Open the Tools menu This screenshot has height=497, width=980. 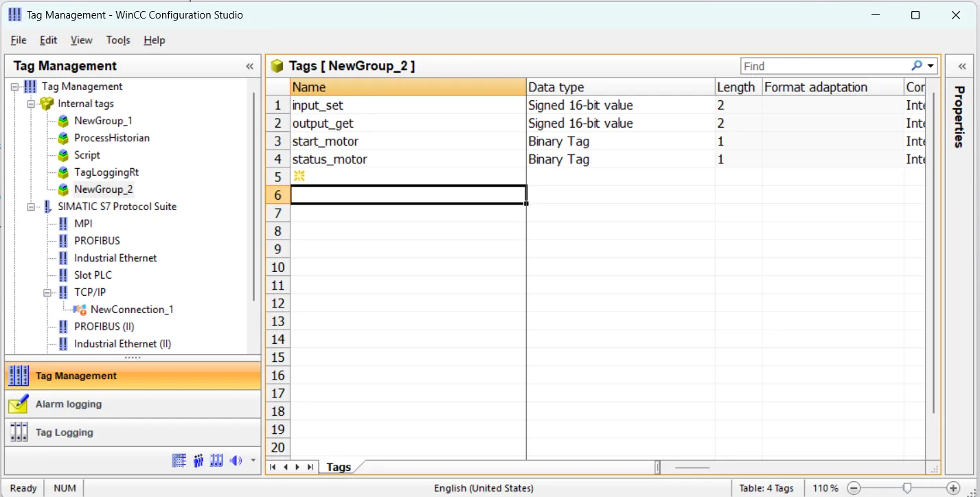tap(118, 40)
